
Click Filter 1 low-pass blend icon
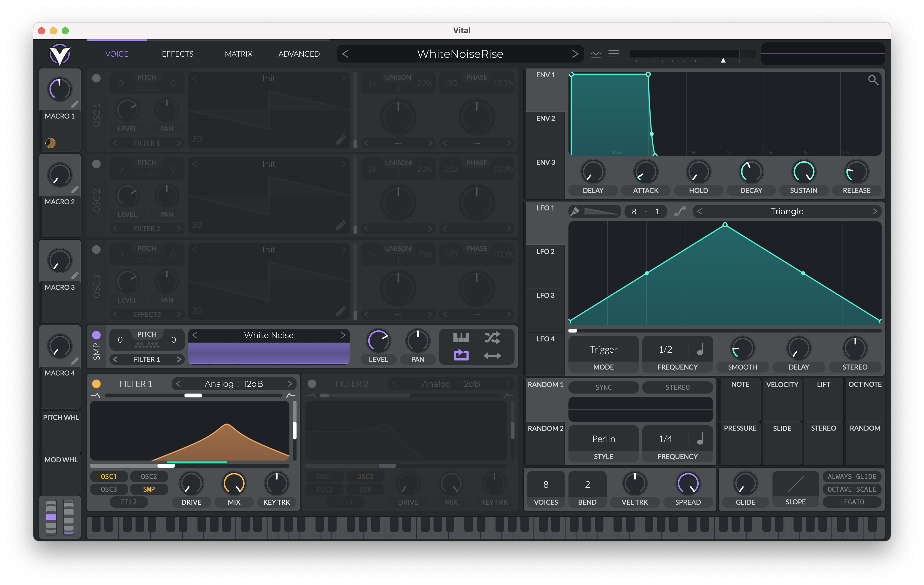pyautogui.click(x=95, y=396)
